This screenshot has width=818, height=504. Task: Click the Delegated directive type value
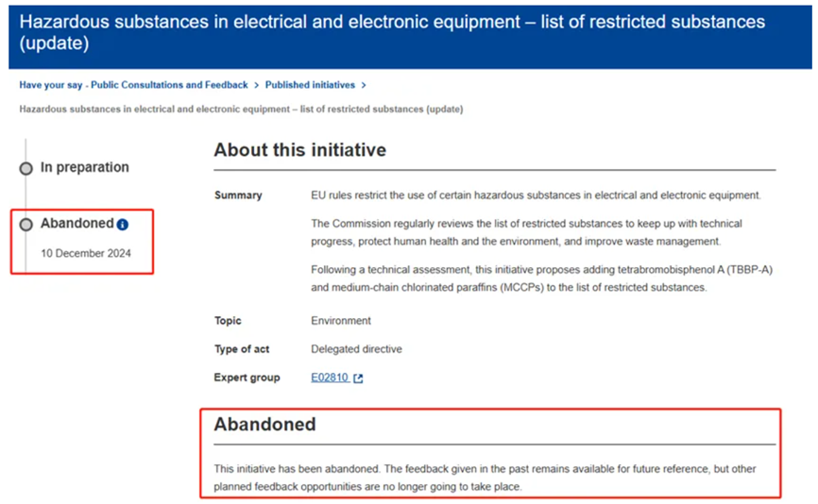(356, 349)
